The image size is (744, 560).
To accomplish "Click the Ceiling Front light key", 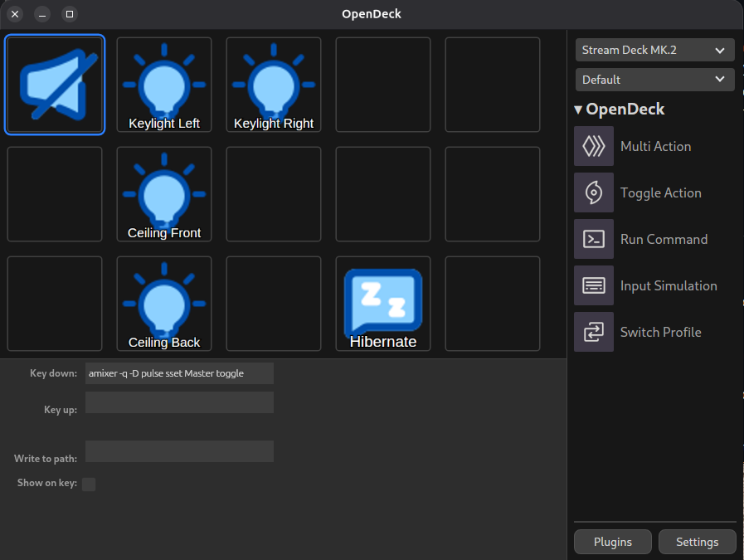I will 163,193.
